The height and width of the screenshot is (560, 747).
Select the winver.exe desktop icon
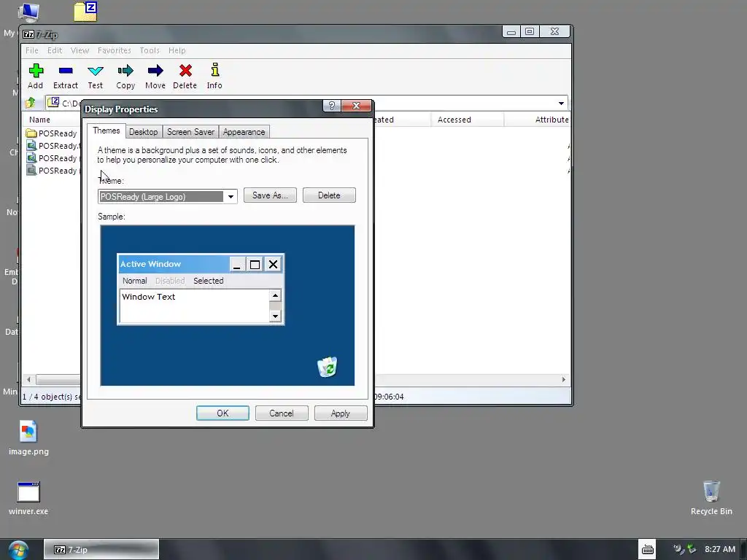[28, 498]
